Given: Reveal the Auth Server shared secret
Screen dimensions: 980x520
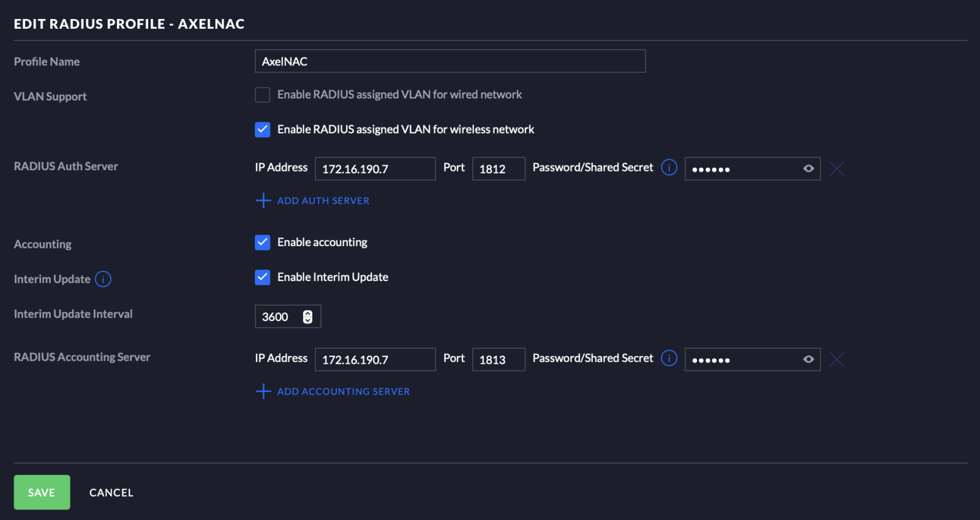Looking at the screenshot, I should (808, 168).
